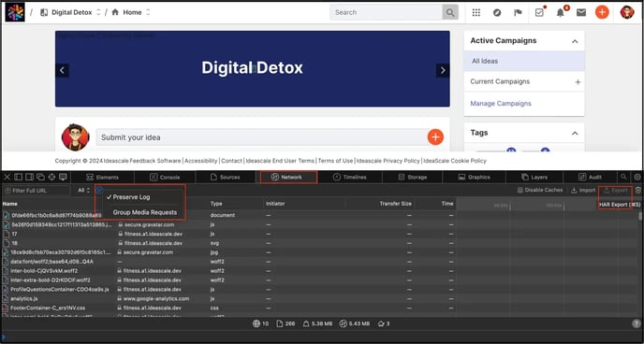This screenshot has height=344, width=644.
Task: Switch to the Storage tab
Action: 413,177
